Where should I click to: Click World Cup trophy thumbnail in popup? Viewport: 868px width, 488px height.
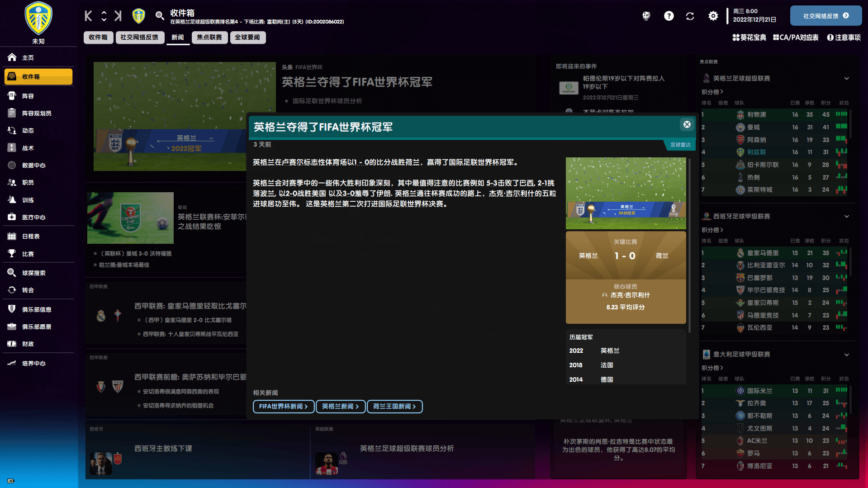(x=626, y=193)
